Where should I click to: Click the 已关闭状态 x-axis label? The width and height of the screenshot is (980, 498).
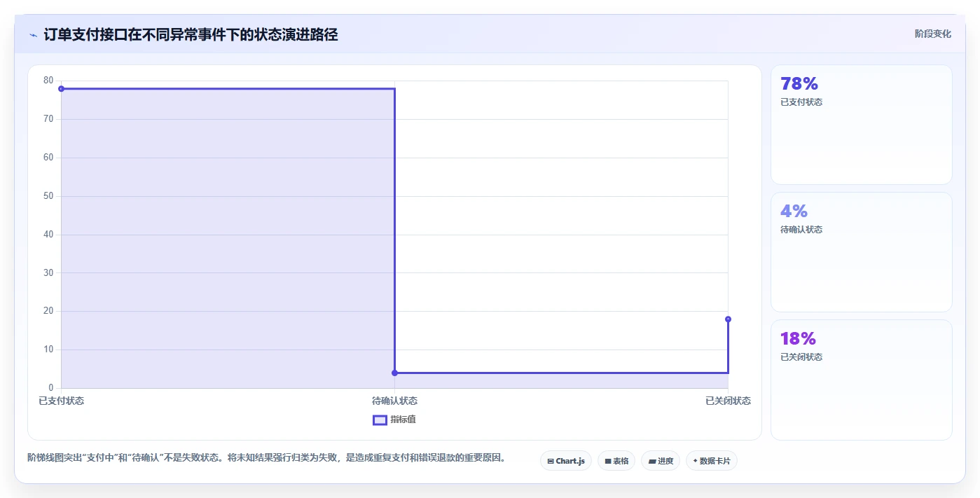[x=728, y=401]
